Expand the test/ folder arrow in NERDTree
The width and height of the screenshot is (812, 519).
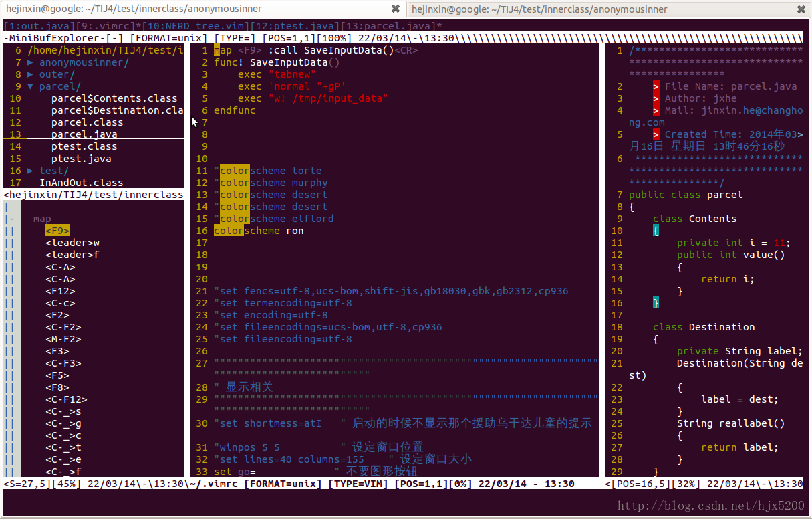[31, 171]
